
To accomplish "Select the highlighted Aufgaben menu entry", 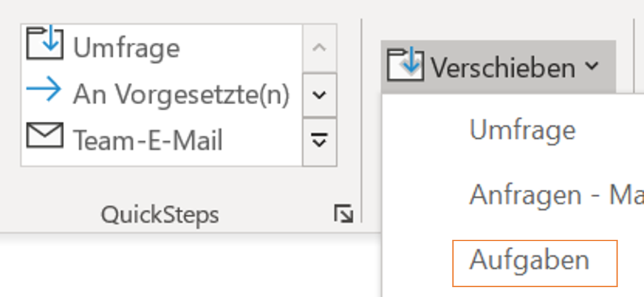I will point(535,263).
